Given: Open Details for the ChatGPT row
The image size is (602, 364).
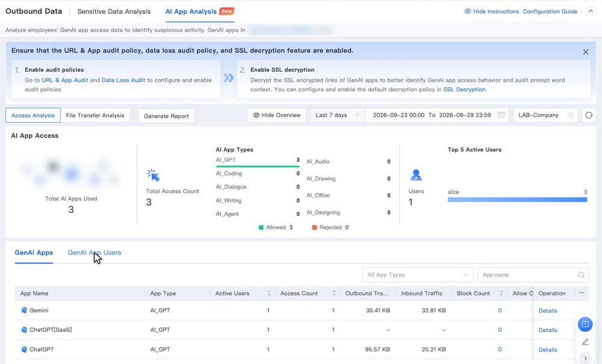Looking at the screenshot, I should click(547, 350).
